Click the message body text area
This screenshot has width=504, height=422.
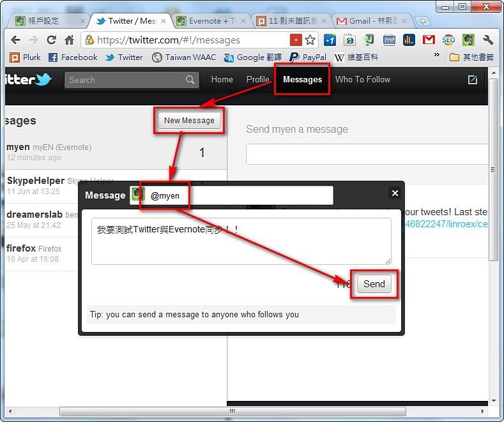[241, 241]
